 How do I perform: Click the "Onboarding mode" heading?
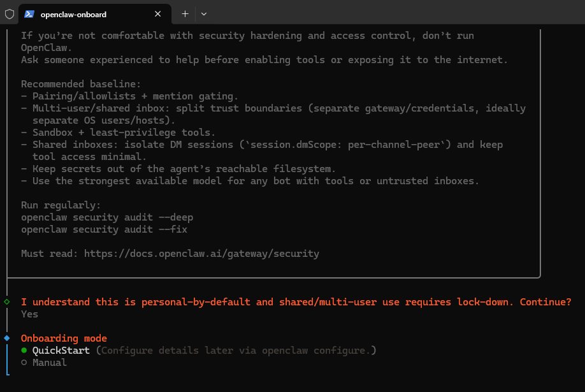(64, 338)
